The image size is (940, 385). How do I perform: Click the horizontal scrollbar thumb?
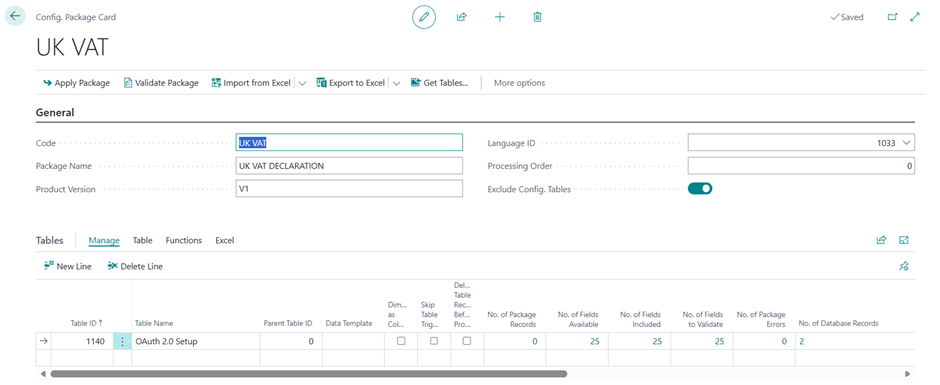tap(309, 374)
